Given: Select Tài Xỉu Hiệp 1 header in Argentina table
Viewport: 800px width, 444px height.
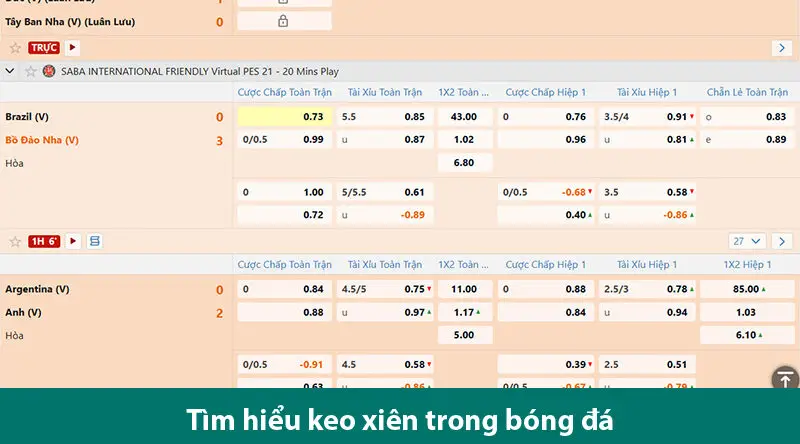Looking at the screenshot, I should tap(647, 264).
